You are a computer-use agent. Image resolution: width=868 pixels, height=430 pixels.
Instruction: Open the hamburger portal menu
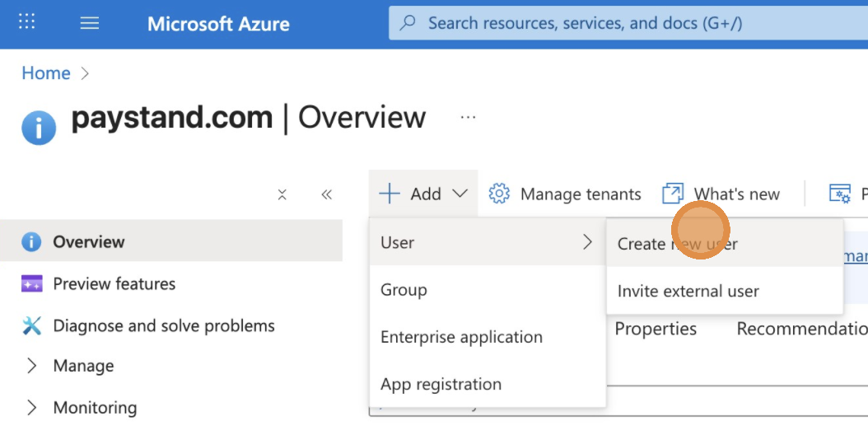[x=90, y=23]
